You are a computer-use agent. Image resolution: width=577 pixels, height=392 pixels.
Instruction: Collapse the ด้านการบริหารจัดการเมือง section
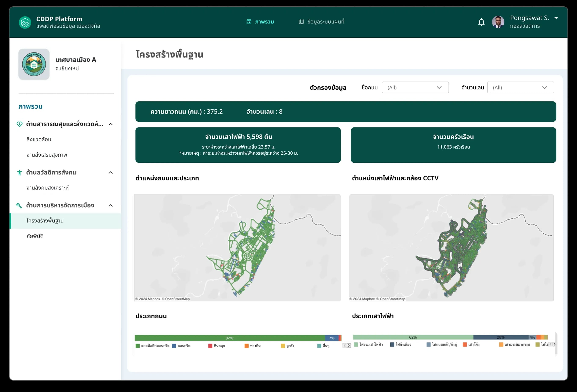pyautogui.click(x=111, y=206)
